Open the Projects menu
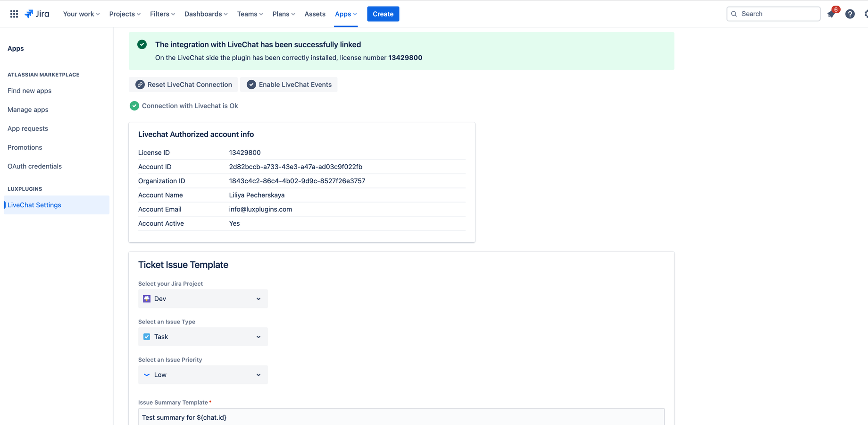868x425 pixels. 125,14
